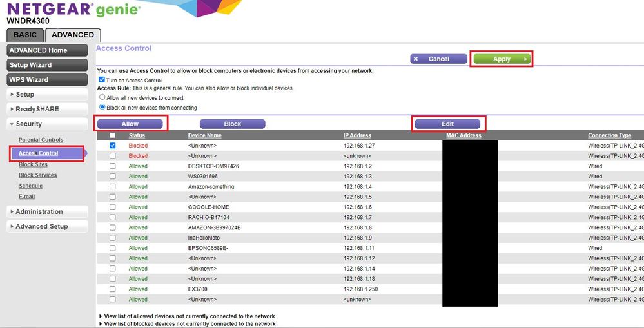644x328 pixels.
Task: Open the WPS Wizard sidebar item
Action: point(47,80)
